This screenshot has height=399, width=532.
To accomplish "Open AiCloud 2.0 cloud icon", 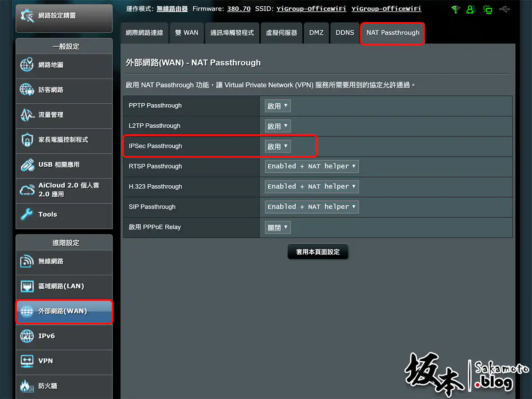I will [27, 190].
